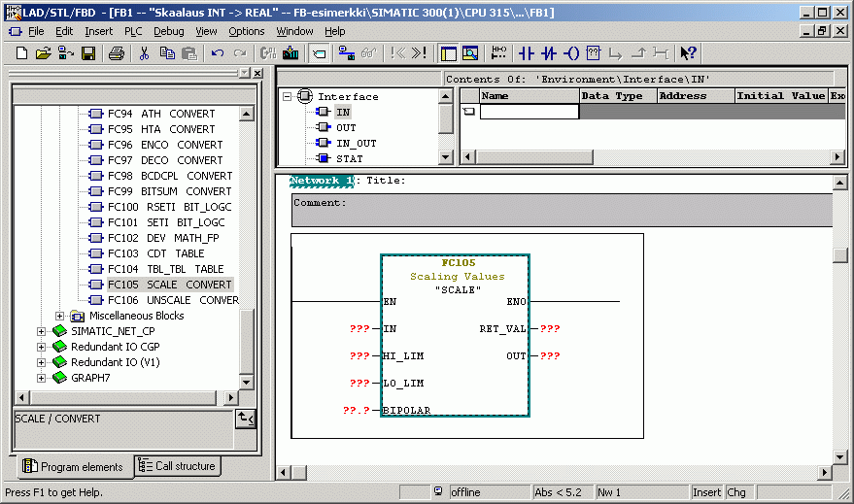
Task: Click the Open branch icon
Action: tap(615, 53)
